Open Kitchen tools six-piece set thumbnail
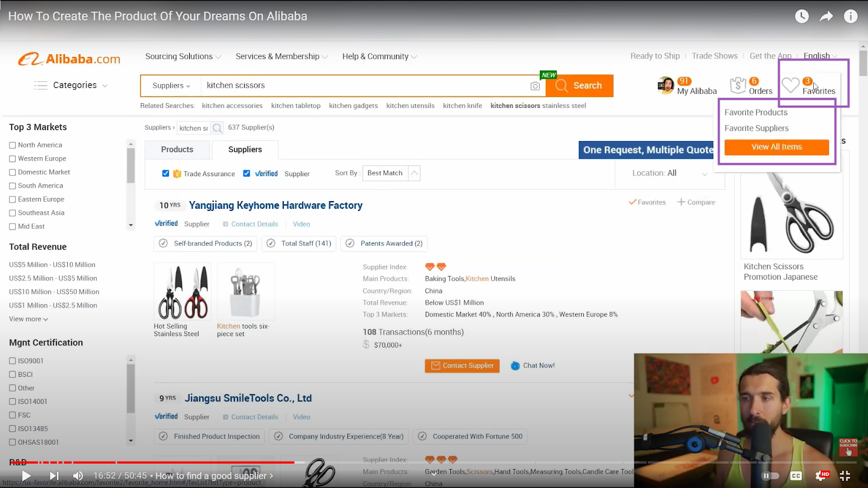868x488 pixels. (x=246, y=292)
